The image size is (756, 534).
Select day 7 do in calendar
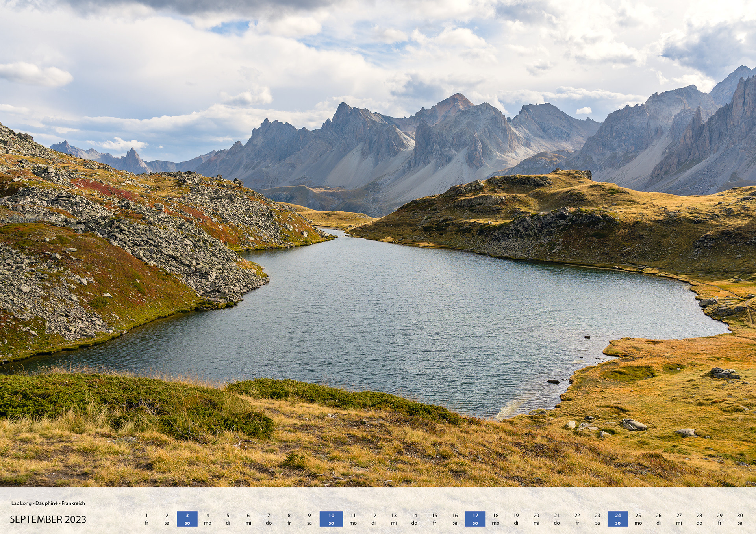click(x=269, y=519)
